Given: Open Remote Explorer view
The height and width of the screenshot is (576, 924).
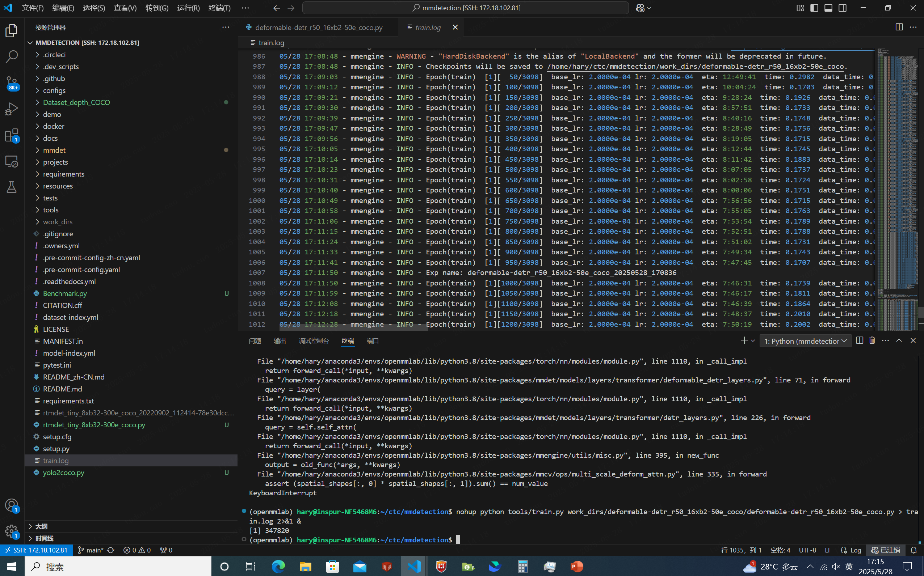Looking at the screenshot, I should click(x=12, y=161).
